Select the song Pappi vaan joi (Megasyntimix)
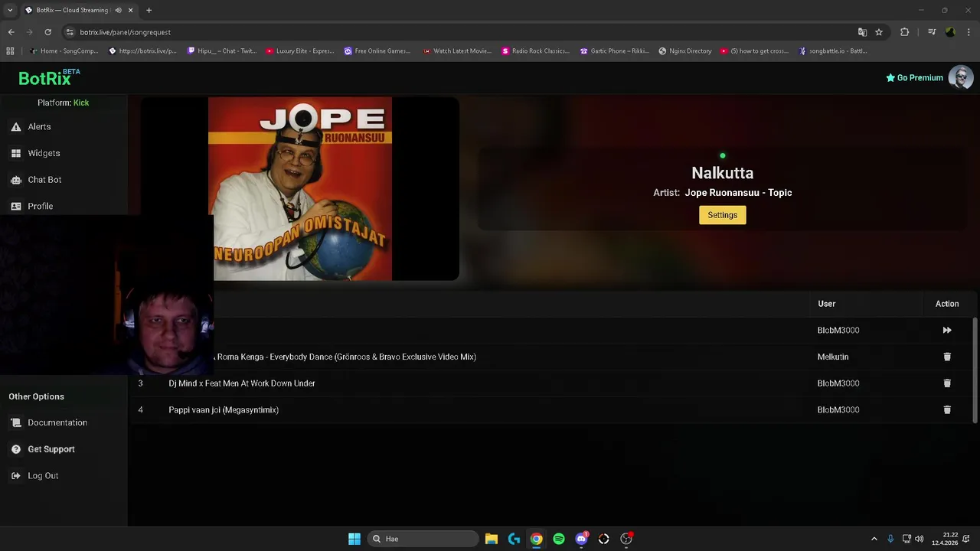This screenshot has width=980, height=551. [224, 410]
